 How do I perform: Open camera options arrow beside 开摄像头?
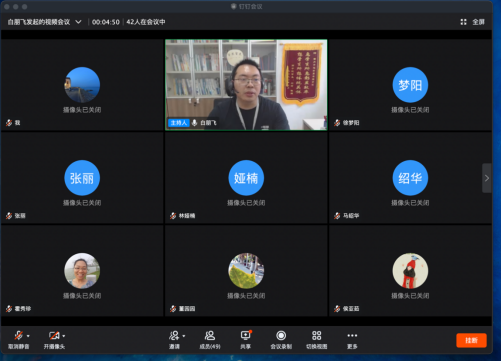[x=64, y=336]
